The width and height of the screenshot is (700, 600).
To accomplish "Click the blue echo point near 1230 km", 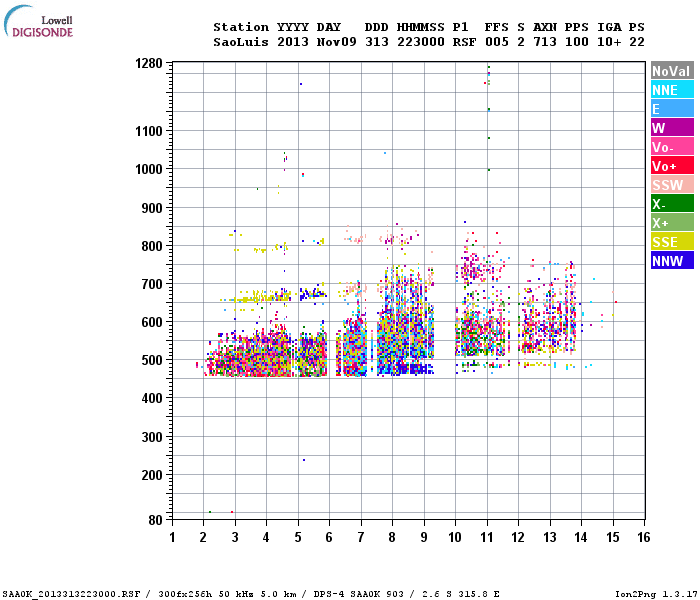I will coord(301,84).
